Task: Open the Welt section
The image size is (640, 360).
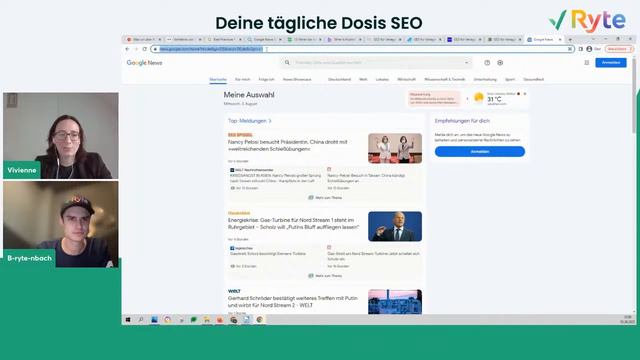Action: (363, 80)
